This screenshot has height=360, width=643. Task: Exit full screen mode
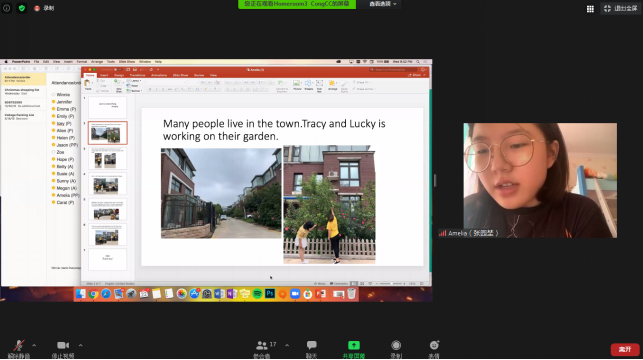coord(620,8)
